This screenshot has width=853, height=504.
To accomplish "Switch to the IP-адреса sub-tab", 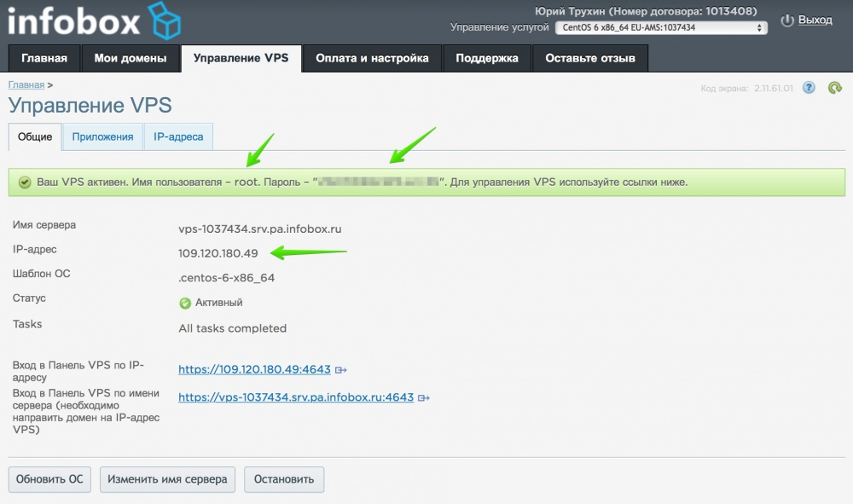I will 178,137.
